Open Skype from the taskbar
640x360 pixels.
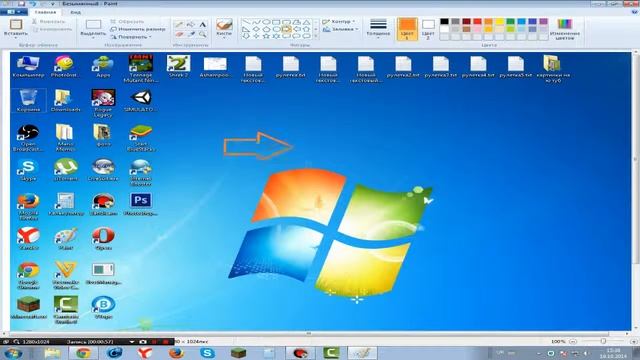(x=207, y=353)
